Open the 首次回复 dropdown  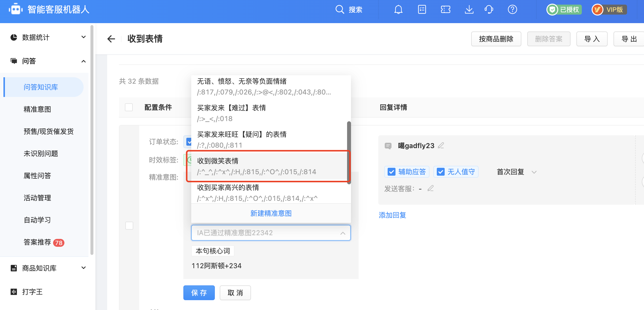click(x=516, y=172)
